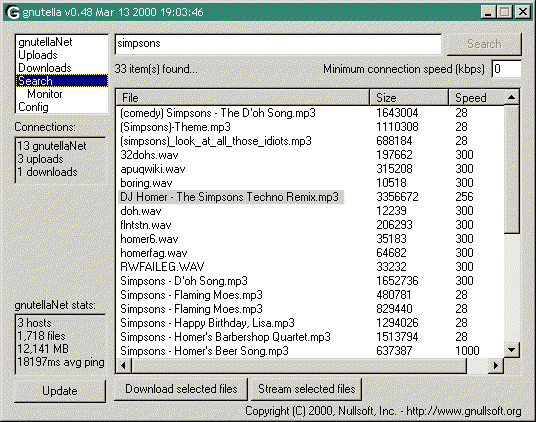536x422 pixels.
Task: Click Stream selected files button
Action: pos(306,389)
